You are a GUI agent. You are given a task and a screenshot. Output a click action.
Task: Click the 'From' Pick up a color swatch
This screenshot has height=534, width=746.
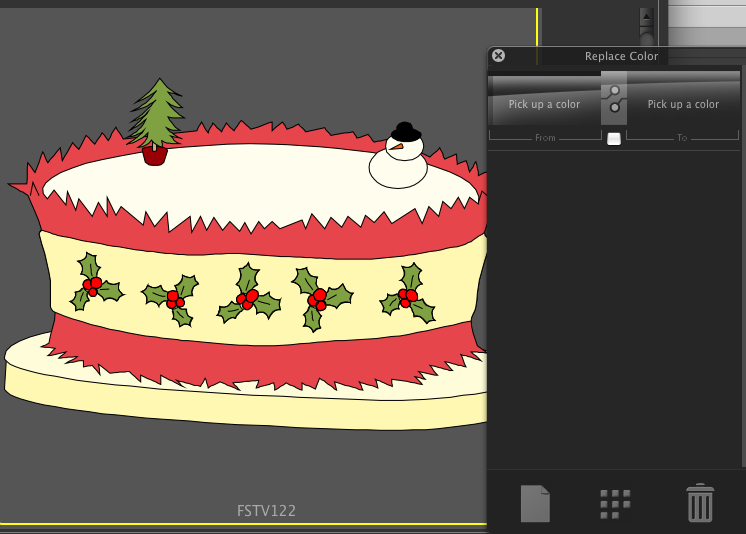544,104
